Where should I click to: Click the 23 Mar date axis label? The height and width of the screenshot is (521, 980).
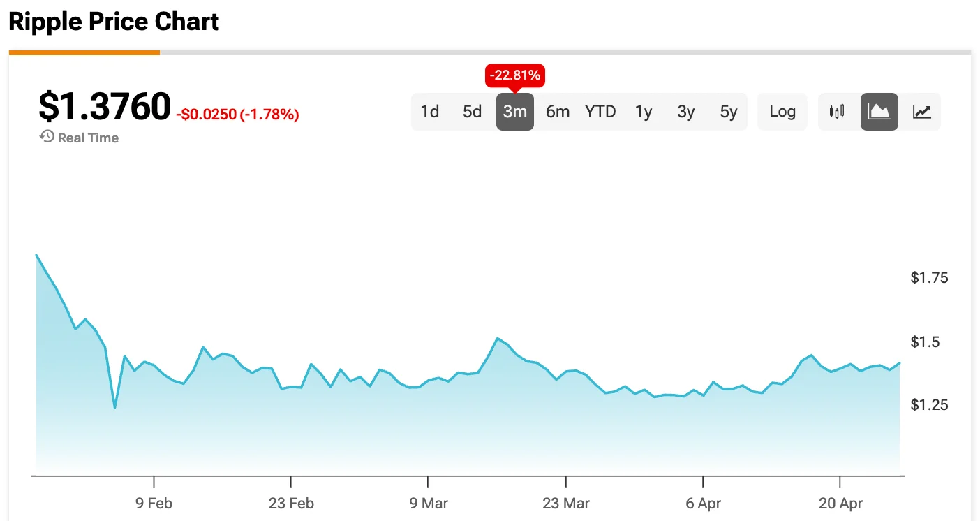tap(565, 503)
